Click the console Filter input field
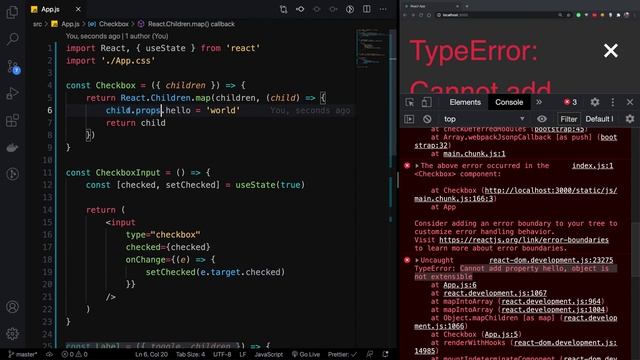Viewport: 640px width, 360px height. click(569, 119)
